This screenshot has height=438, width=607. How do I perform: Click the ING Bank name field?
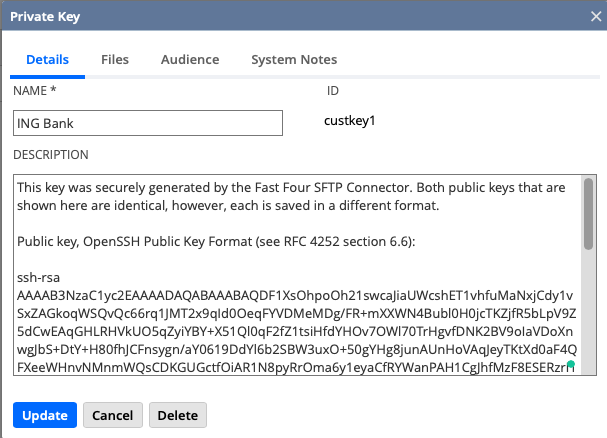[148, 123]
